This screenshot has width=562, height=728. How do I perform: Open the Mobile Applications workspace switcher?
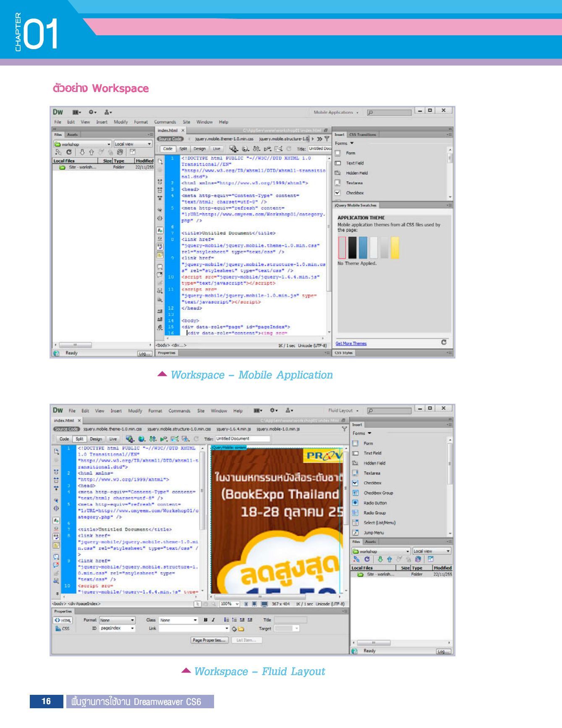[336, 113]
